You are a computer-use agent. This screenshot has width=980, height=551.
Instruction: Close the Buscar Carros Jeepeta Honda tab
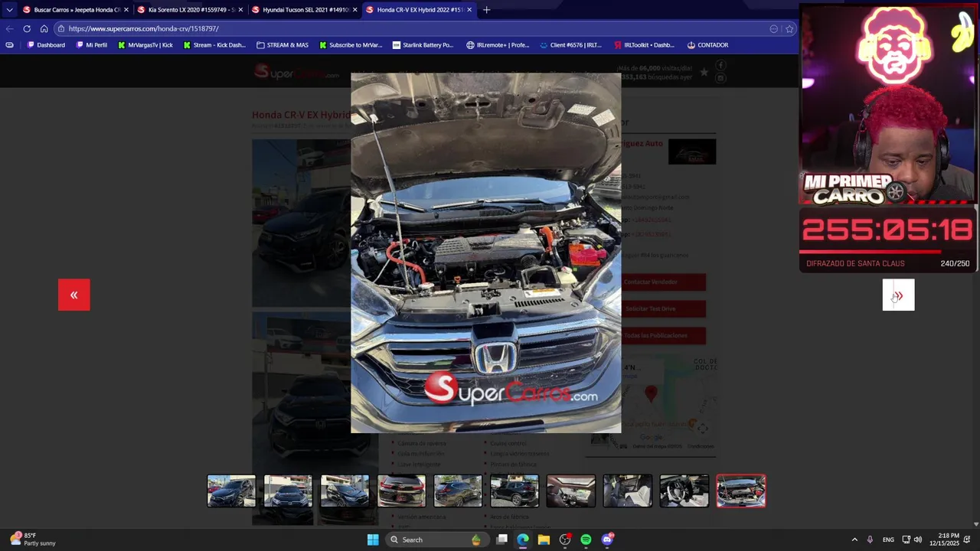pos(126,10)
